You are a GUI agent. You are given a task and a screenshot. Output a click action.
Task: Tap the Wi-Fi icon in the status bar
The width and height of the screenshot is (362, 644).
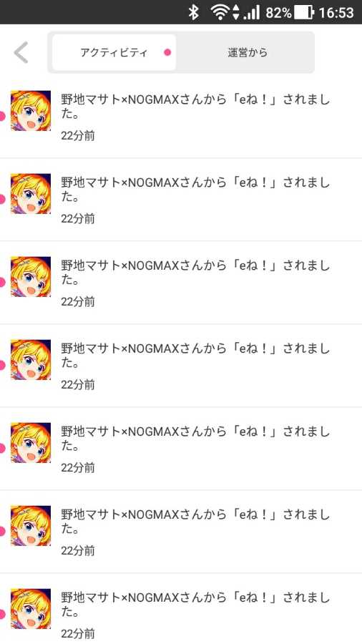[220, 12]
